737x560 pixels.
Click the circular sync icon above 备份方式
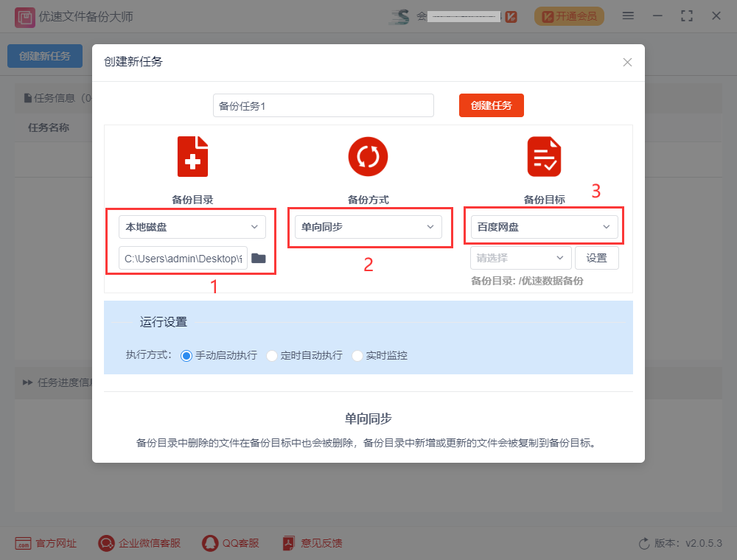click(x=368, y=156)
